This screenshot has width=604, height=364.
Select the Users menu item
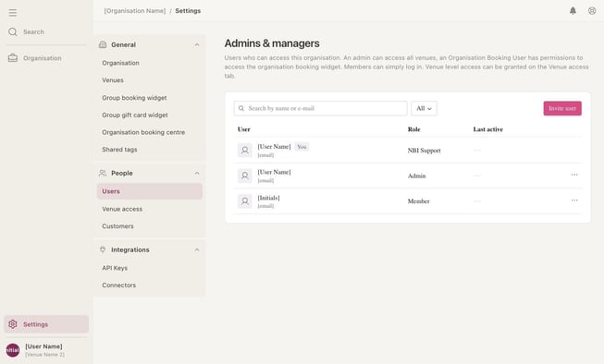pyautogui.click(x=150, y=191)
